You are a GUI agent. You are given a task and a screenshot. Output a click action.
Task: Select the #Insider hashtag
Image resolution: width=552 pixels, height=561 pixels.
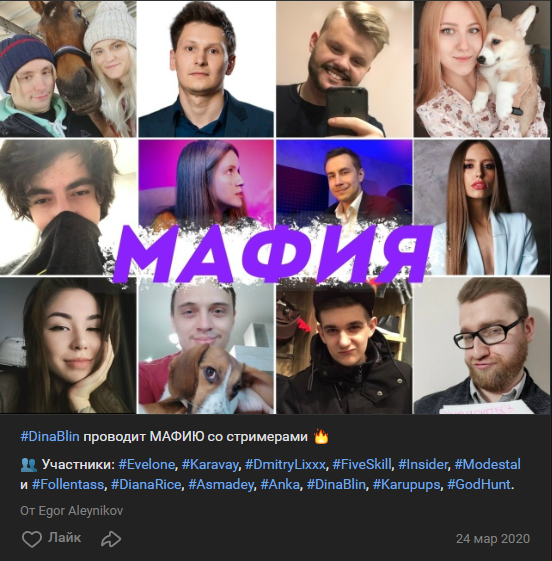(x=422, y=465)
